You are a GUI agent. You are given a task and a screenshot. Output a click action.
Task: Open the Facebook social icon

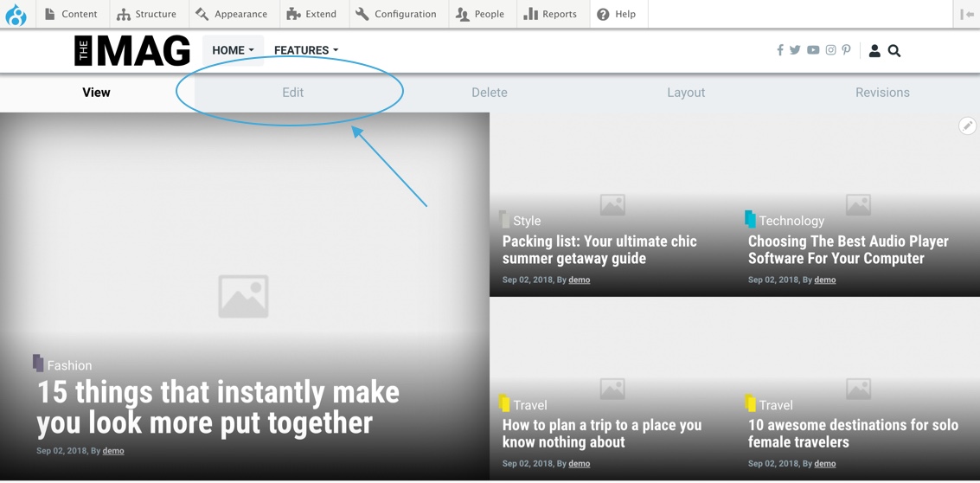(x=780, y=50)
